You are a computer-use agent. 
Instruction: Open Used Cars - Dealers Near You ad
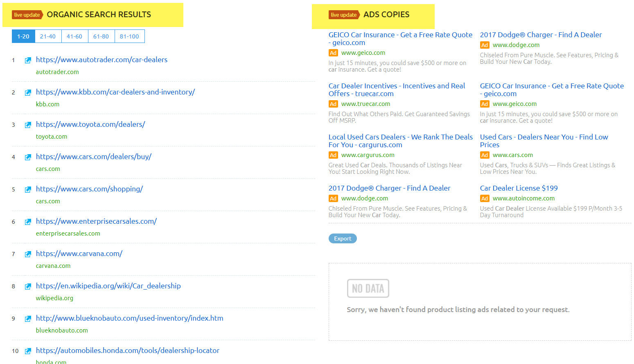(x=544, y=141)
